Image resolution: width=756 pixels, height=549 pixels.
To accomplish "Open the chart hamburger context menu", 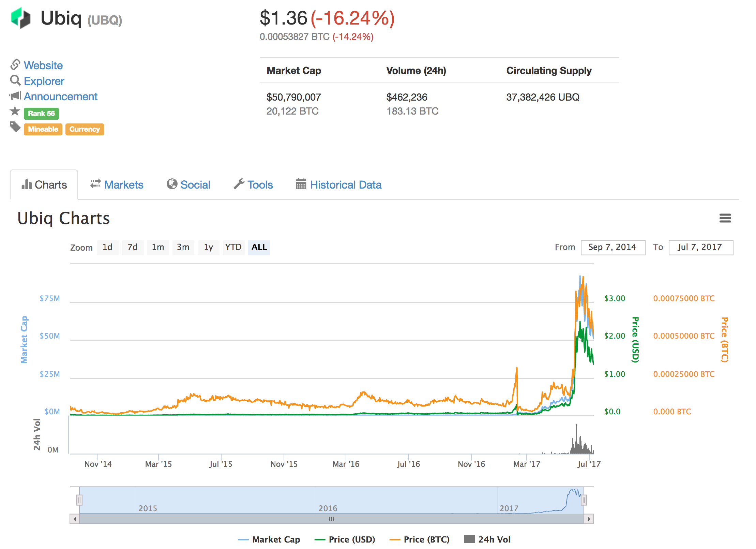I will click(x=725, y=218).
